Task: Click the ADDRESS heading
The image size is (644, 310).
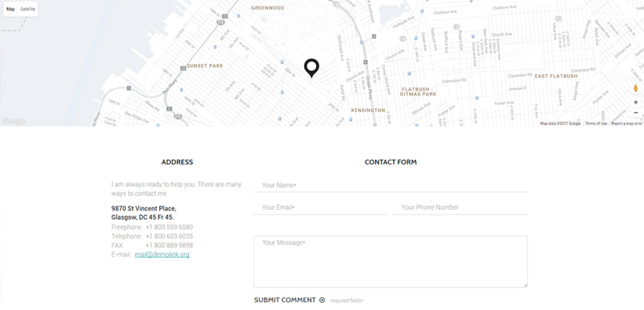Action: (177, 162)
